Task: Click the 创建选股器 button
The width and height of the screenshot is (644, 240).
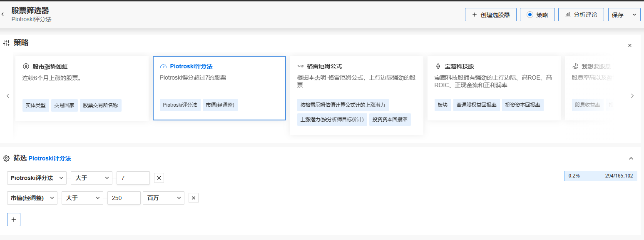Action: (490, 15)
